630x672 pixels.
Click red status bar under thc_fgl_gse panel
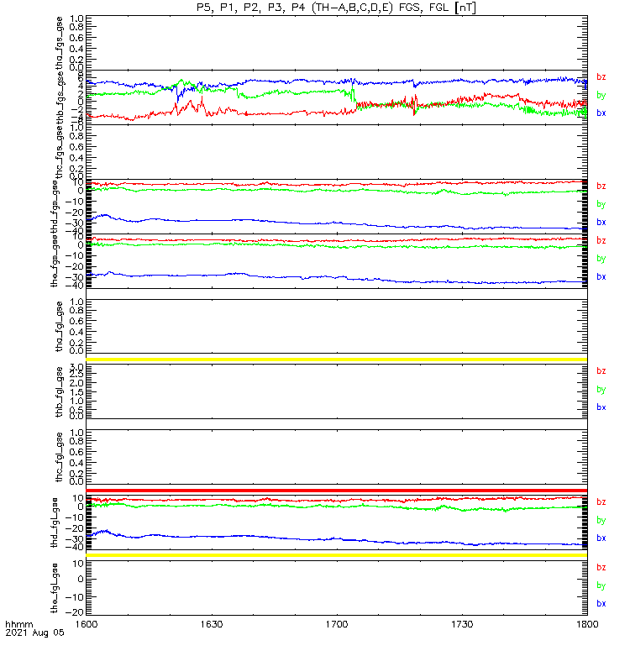[337, 491]
